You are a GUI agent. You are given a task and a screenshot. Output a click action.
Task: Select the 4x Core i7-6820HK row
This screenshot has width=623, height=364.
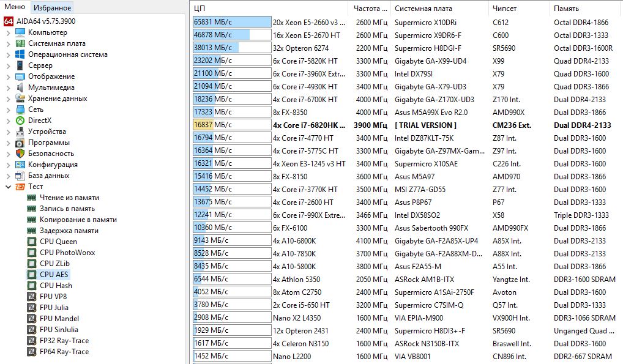pos(407,125)
